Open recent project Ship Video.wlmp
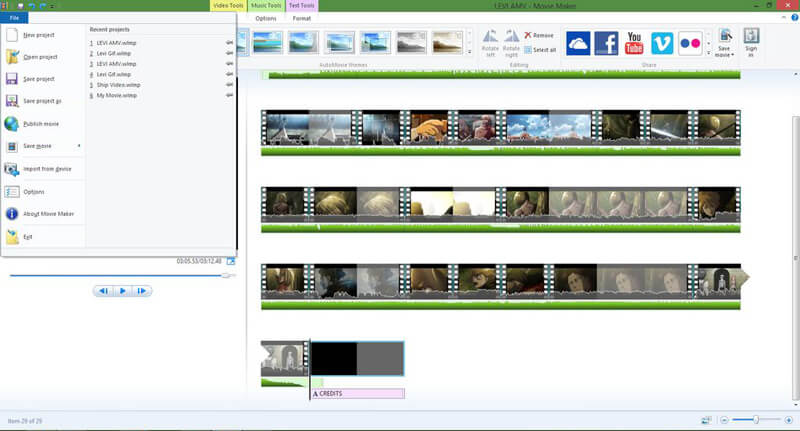The width and height of the screenshot is (800, 431). pos(118,85)
